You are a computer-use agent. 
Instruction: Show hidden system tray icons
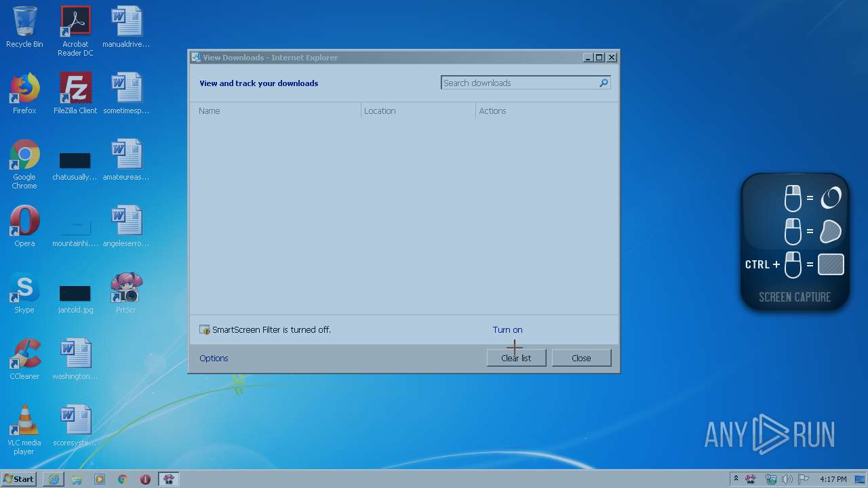click(736, 479)
